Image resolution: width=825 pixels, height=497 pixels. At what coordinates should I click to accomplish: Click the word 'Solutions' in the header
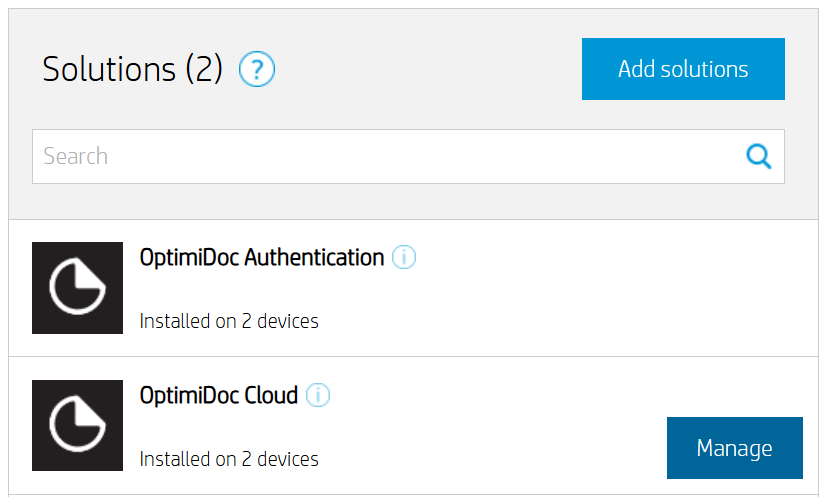point(109,70)
